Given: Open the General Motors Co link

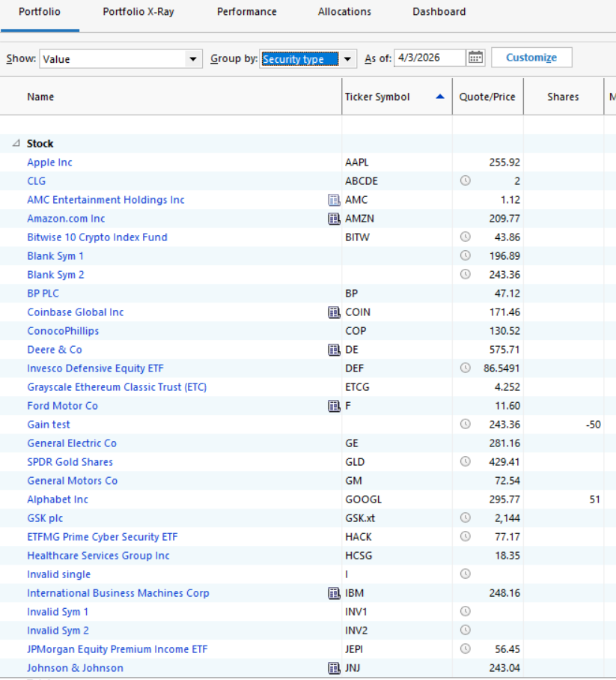Looking at the screenshot, I should point(72,481).
